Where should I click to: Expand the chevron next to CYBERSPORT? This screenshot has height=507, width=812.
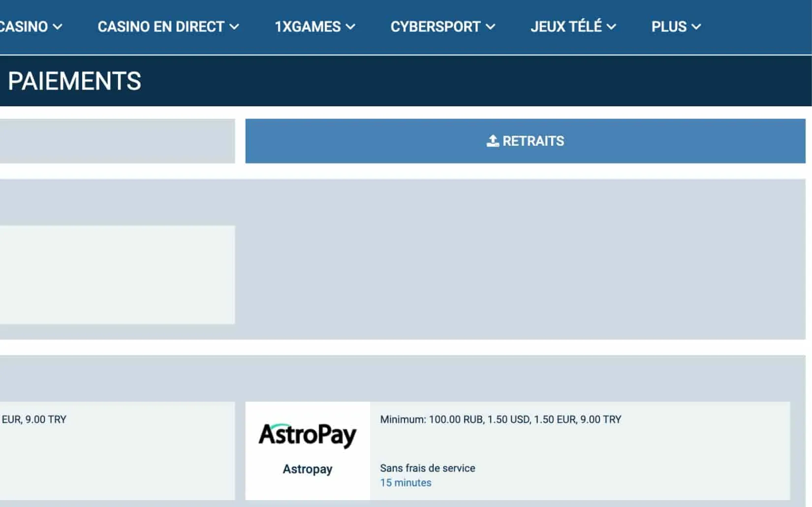click(x=490, y=27)
